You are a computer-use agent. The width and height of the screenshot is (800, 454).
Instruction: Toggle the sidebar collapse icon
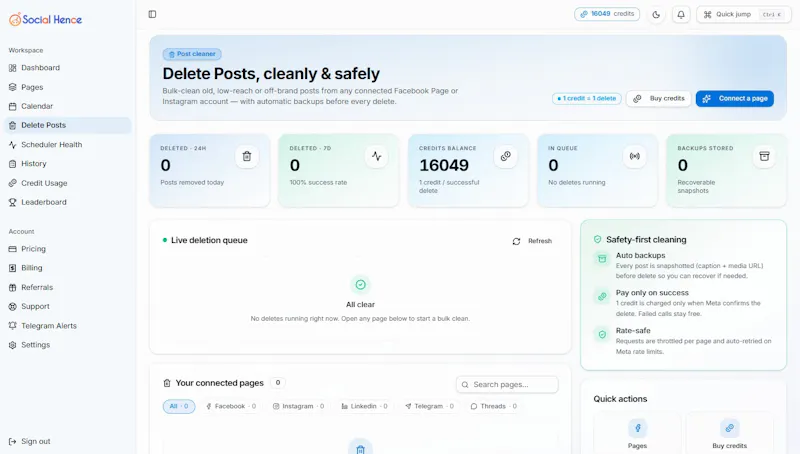pos(152,14)
